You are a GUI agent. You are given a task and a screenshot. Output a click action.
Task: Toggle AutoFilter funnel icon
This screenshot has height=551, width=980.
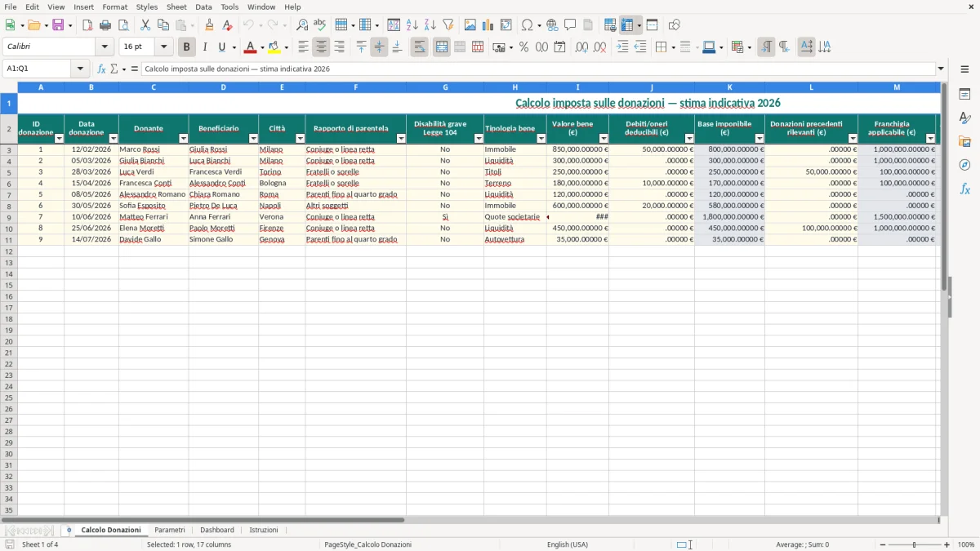click(448, 25)
